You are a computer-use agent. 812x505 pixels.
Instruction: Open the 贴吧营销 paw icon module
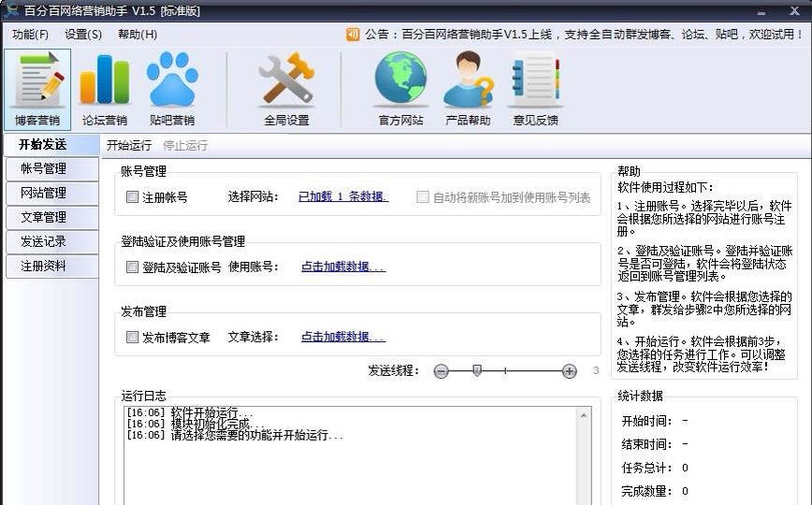point(172,89)
